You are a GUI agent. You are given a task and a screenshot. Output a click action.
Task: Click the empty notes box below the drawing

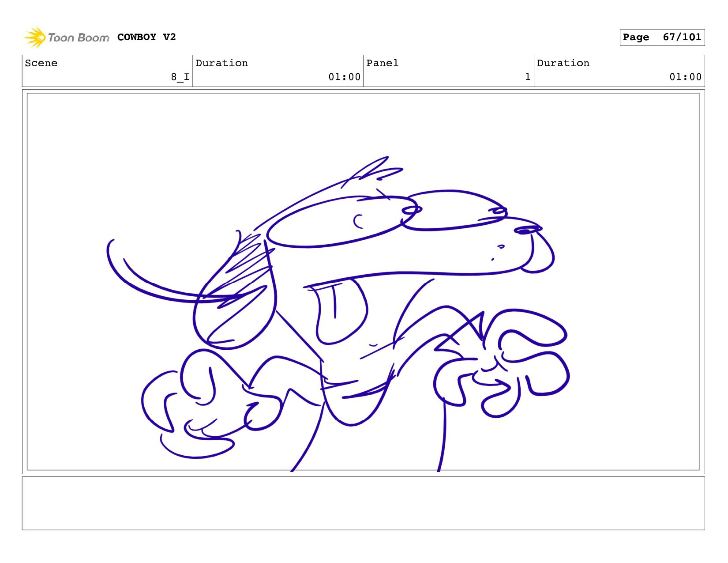[363, 503]
